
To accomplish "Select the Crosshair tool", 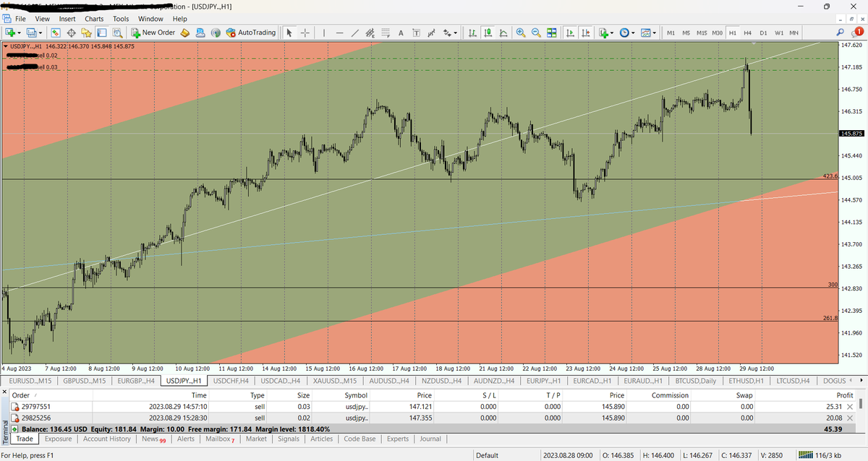I will 305,33.
